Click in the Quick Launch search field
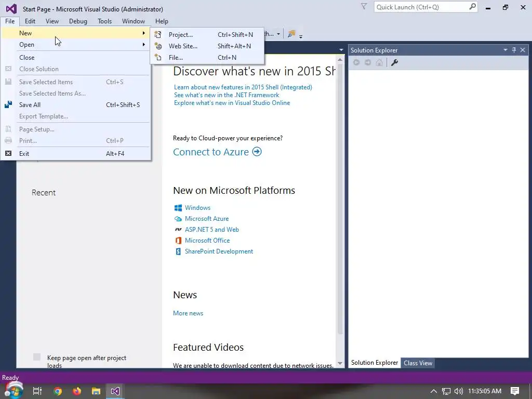532x399 pixels. click(x=421, y=7)
